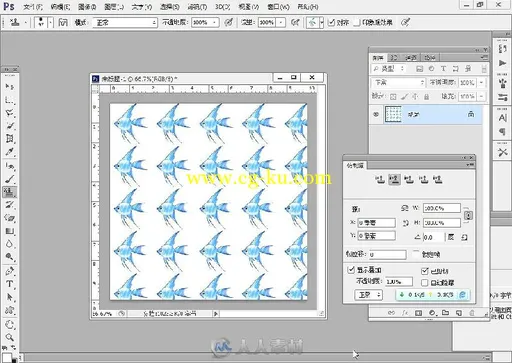The width and height of the screenshot is (512, 363).
Task: Click the opacity pressure icon in options bar
Action: coord(228,22)
